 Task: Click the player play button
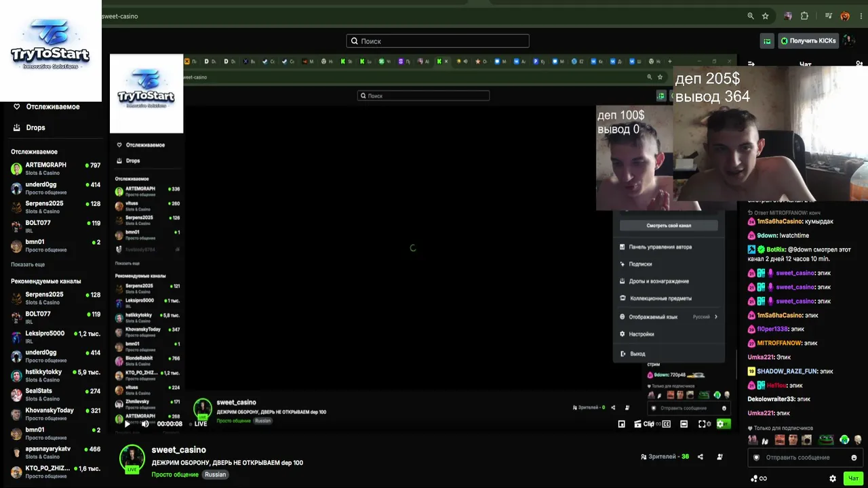[x=127, y=424]
